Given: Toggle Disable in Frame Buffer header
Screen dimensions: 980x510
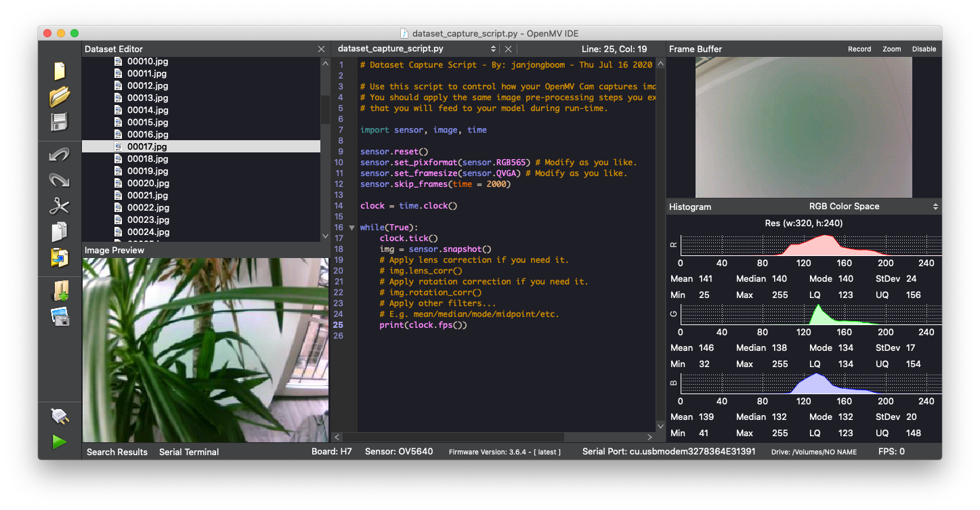Looking at the screenshot, I should 924,49.
